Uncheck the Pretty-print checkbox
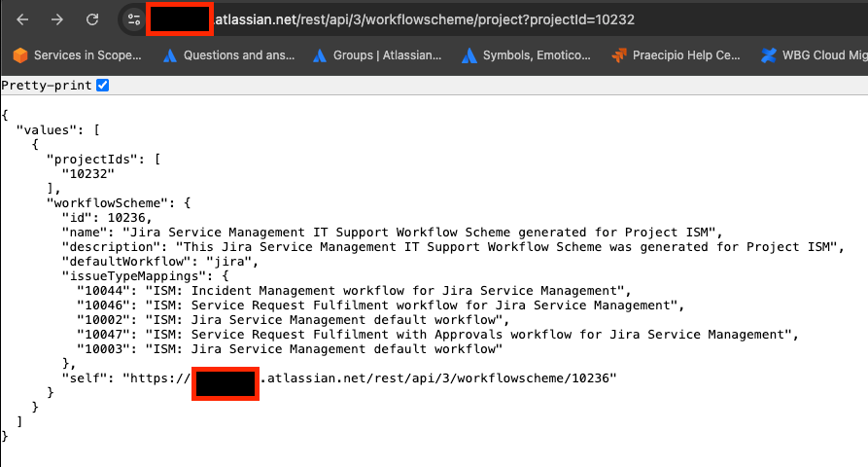The width and height of the screenshot is (868, 467). (x=102, y=86)
